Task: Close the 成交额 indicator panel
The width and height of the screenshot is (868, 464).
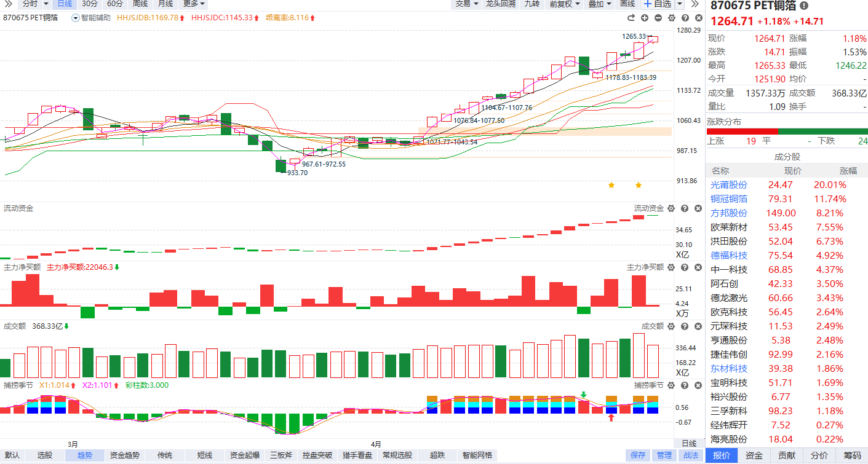Action: pyautogui.click(x=698, y=326)
